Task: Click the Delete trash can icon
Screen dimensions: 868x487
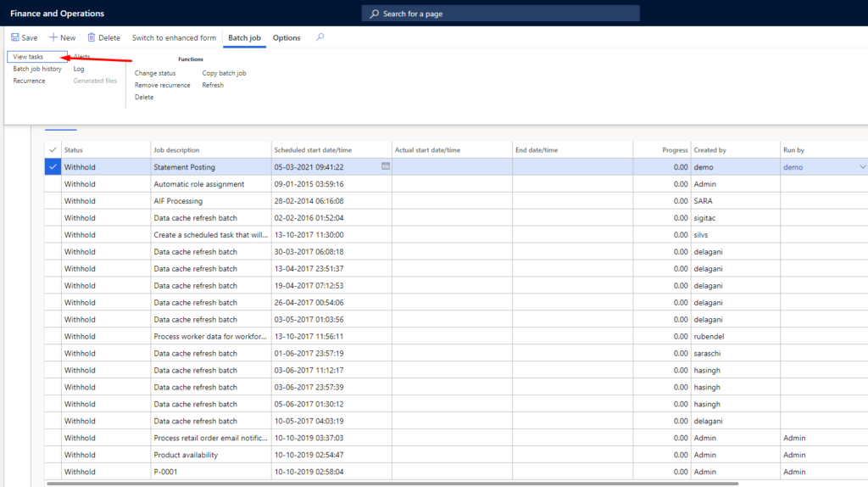Action: pyautogui.click(x=92, y=37)
